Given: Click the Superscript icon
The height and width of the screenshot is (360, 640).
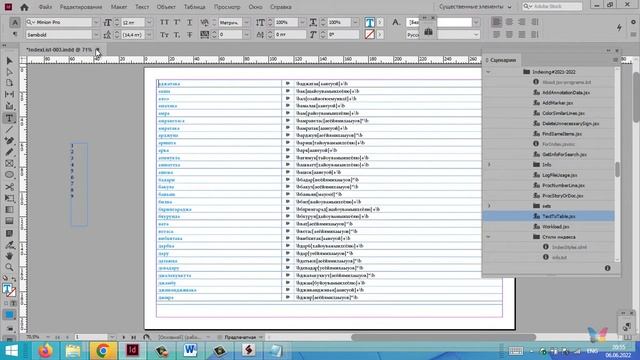Looking at the screenshot, I should tap(177, 22).
